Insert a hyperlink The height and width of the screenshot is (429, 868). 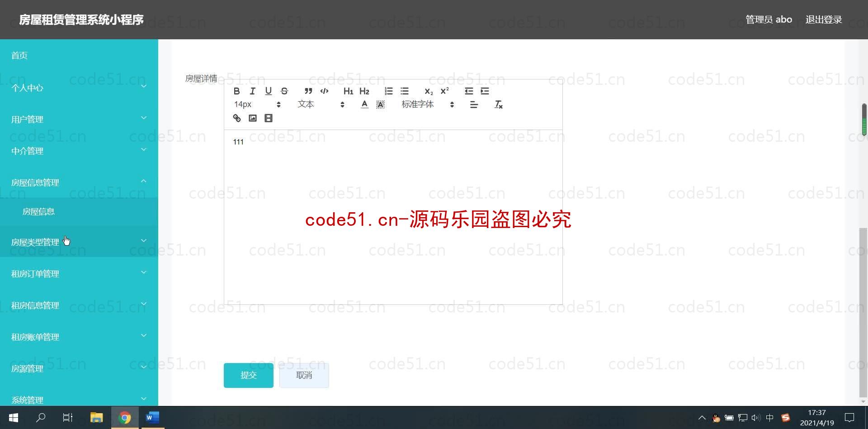coord(236,118)
